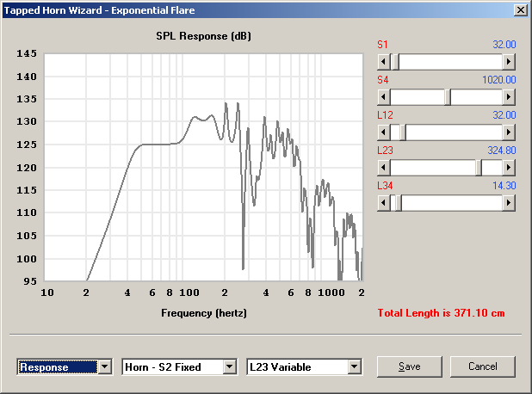Image resolution: width=532 pixels, height=394 pixels.
Task: Click the S1 slider right arrow
Action: point(509,62)
